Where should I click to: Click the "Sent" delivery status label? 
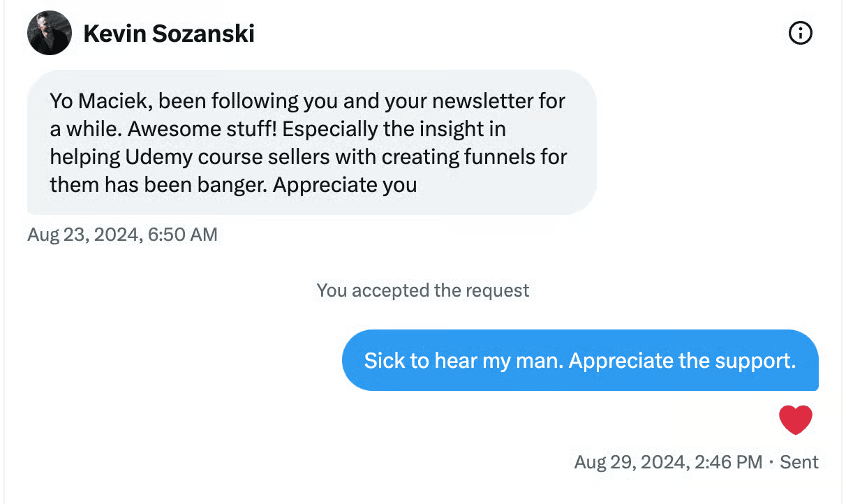coord(799,461)
